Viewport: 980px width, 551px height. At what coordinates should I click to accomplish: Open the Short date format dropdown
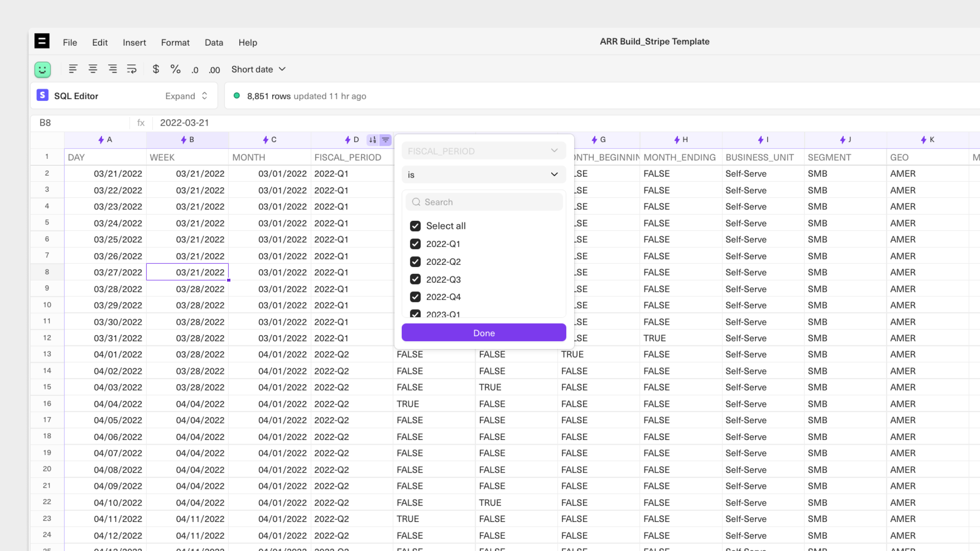[258, 69]
